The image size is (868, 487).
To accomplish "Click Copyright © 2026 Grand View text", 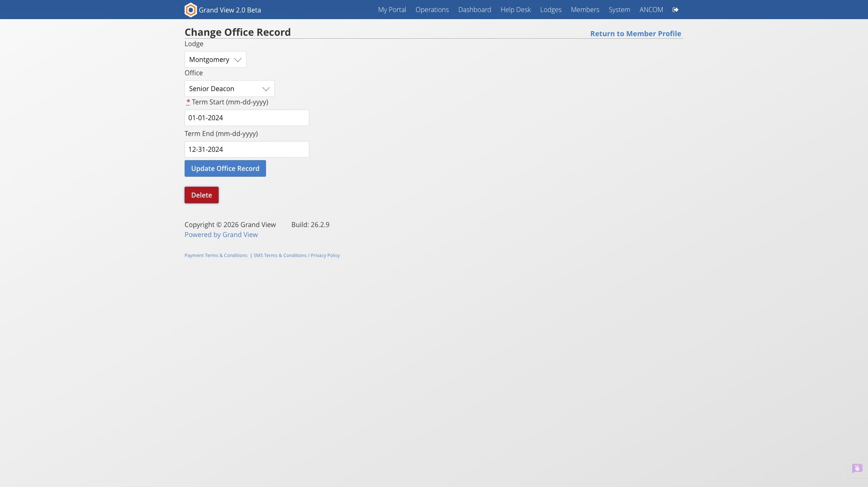I will click(x=230, y=225).
